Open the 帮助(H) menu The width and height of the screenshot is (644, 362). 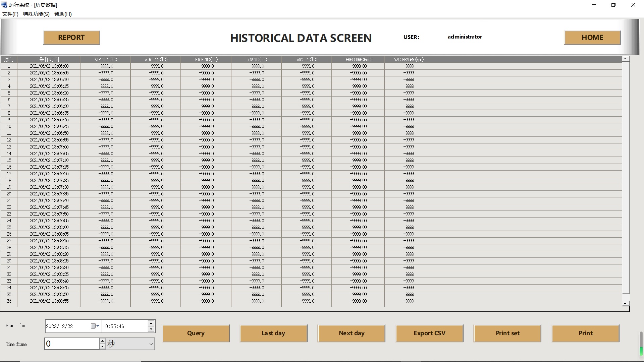[x=63, y=14]
